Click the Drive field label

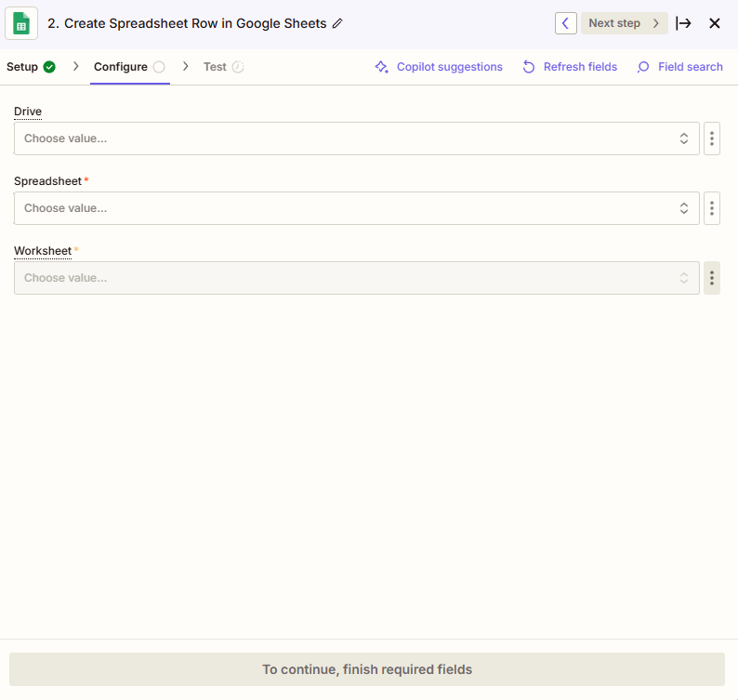coord(28,112)
